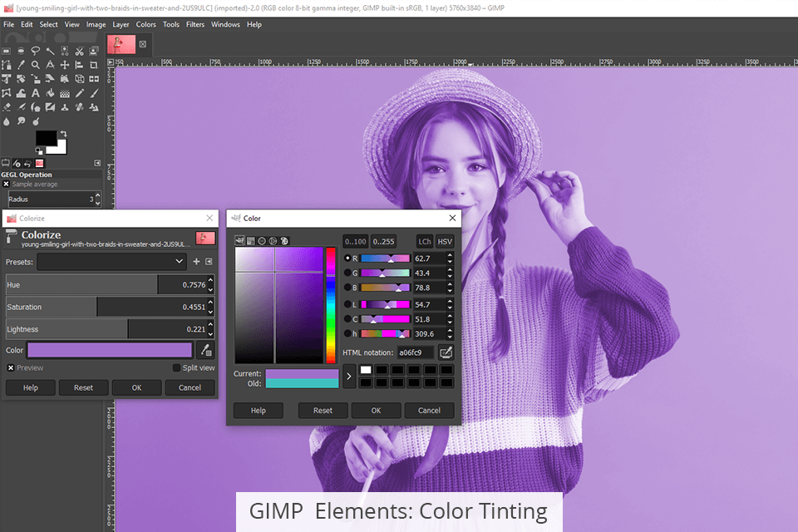This screenshot has height=532, width=798.
Task: Select the Ellipse Select tool
Action: pyautogui.click(x=21, y=51)
